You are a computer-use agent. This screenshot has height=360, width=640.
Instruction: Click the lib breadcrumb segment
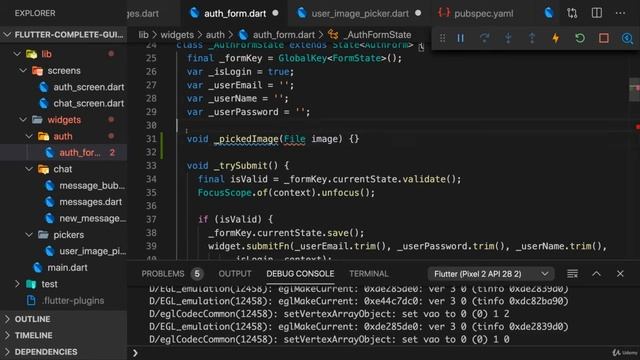[143, 35]
